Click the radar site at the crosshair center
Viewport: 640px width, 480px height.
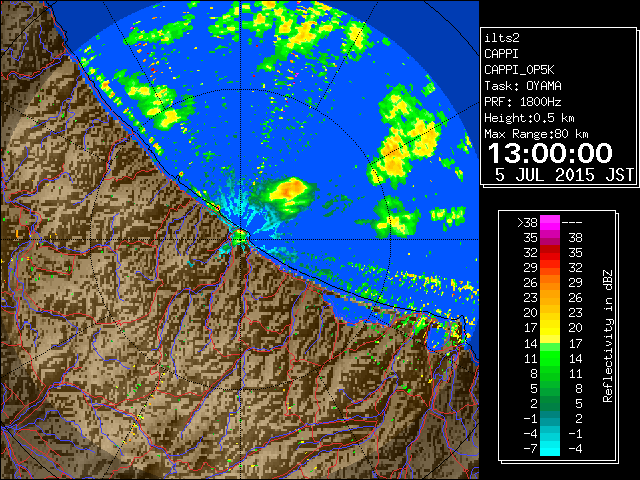[241, 239]
